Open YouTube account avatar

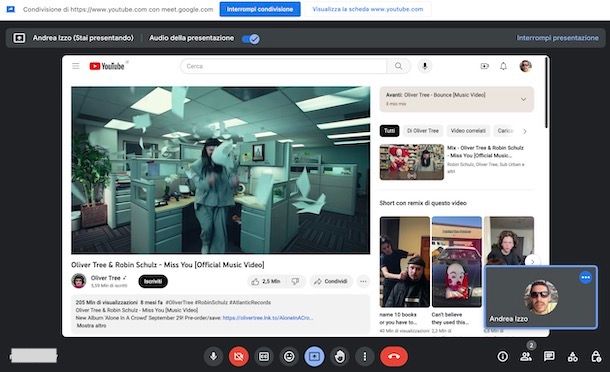pyautogui.click(x=526, y=66)
